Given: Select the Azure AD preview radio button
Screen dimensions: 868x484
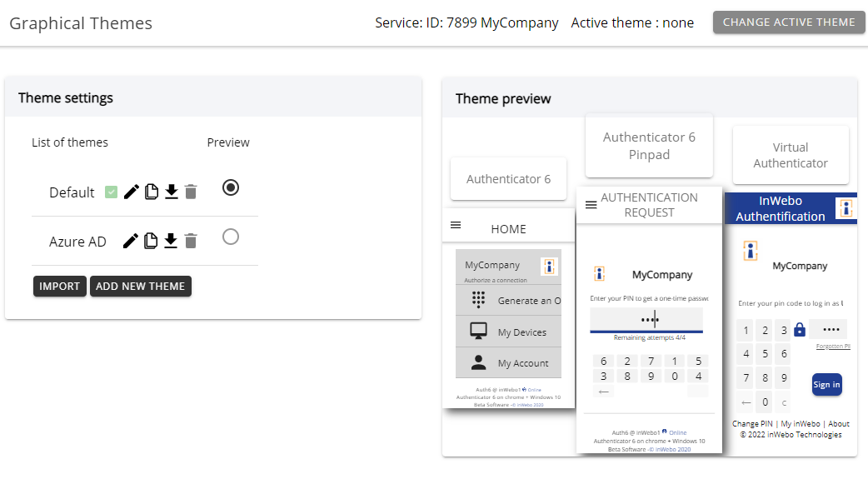Looking at the screenshot, I should coord(231,237).
